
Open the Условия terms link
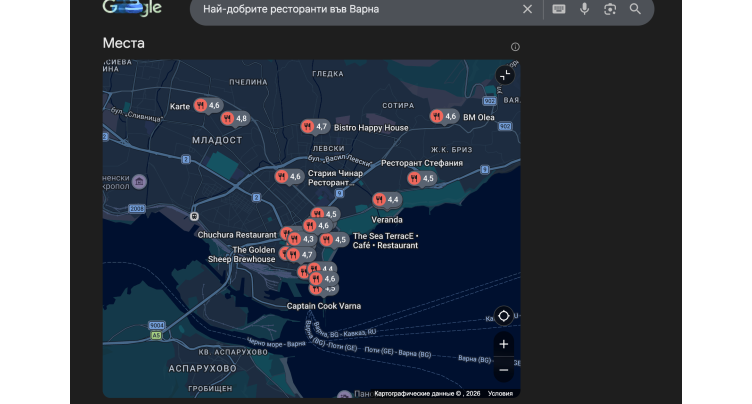tap(500, 393)
